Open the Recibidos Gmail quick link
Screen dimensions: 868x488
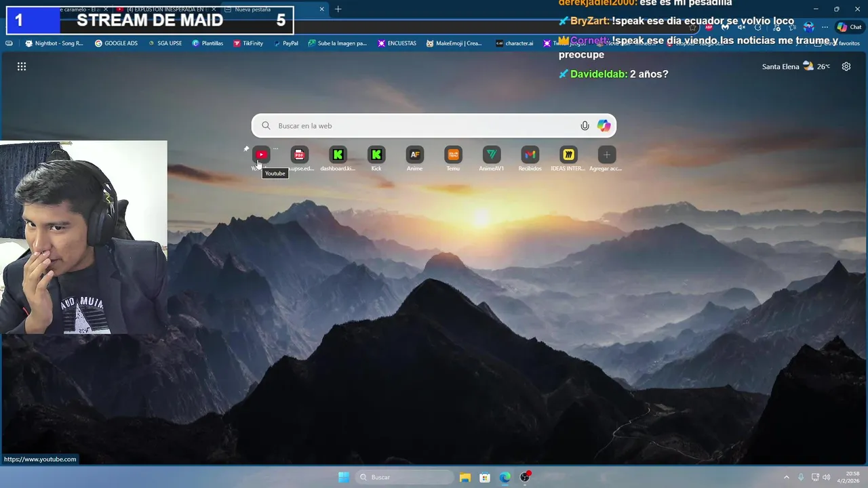tap(530, 155)
